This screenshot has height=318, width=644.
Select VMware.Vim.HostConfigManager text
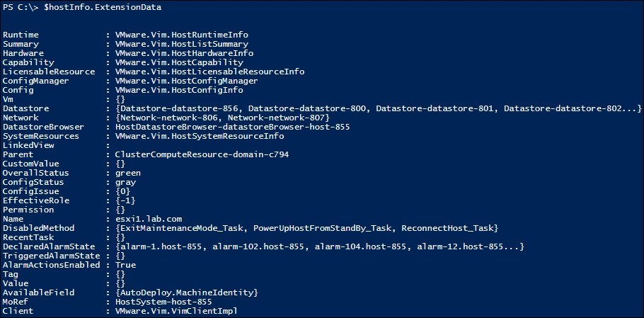point(186,81)
